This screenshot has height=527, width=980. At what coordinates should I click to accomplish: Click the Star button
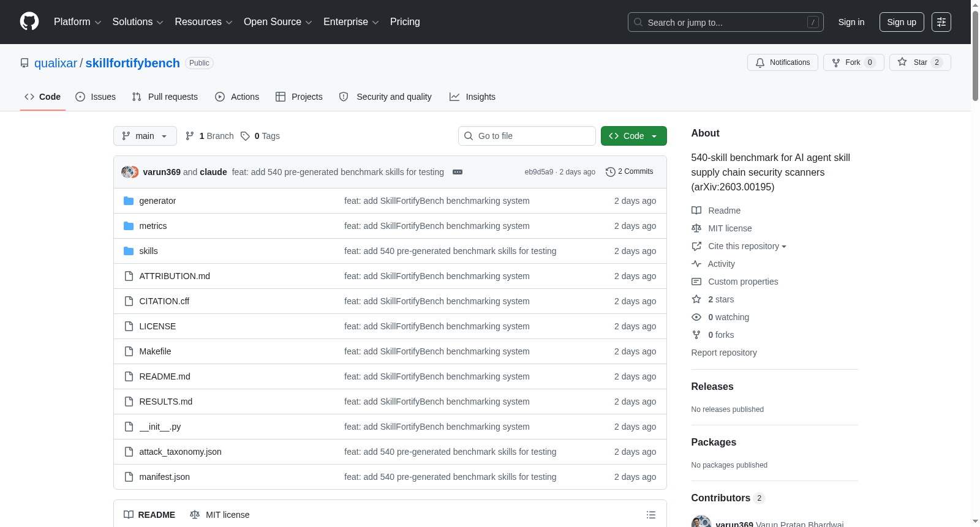920,62
